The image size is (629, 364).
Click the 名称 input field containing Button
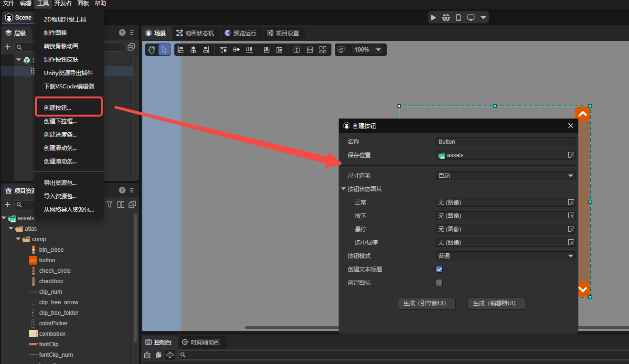coord(505,142)
